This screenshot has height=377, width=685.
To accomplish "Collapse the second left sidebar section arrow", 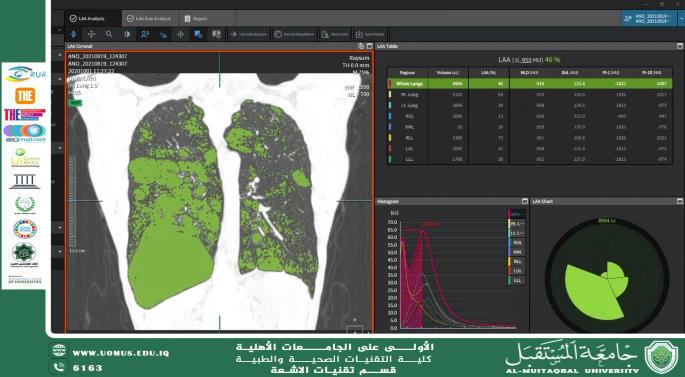I will click(x=59, y=79).
